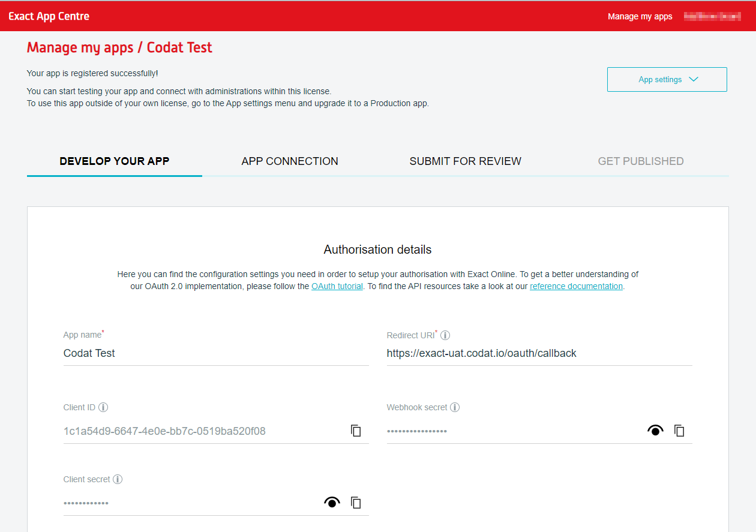Select the Develop Your App tab

[115, 161]
